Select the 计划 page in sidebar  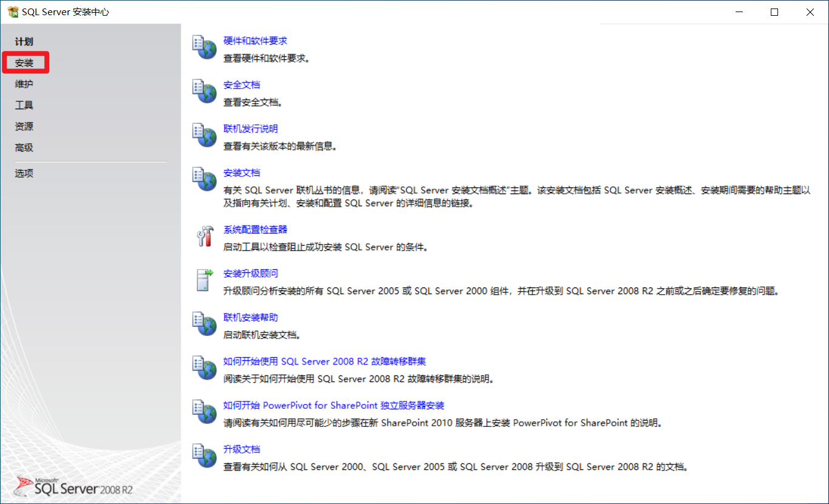[24, 42]
